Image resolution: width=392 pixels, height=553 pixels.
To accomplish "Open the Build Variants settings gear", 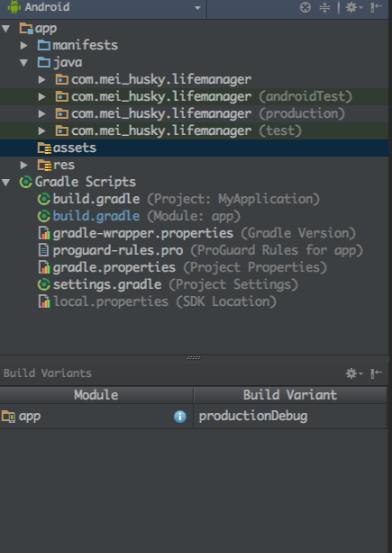I will (x=353, y=373).
